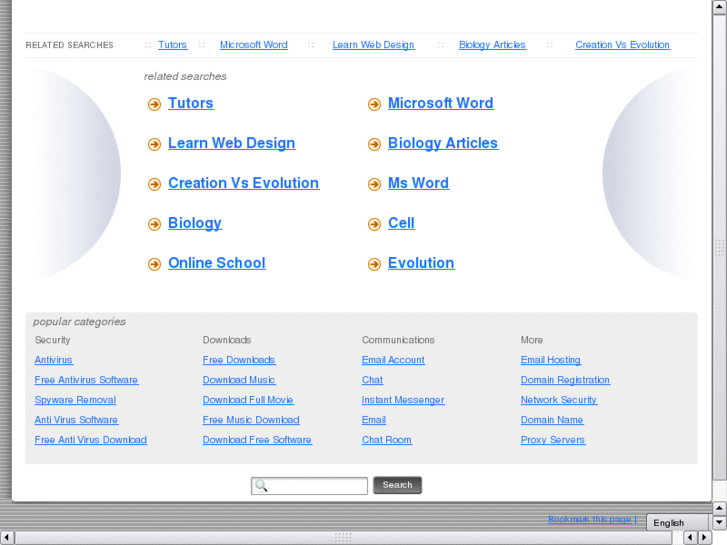Click the orange arrow icon beside Cell
The width and height of the screenshot is (727, 545).
(374, 224)
